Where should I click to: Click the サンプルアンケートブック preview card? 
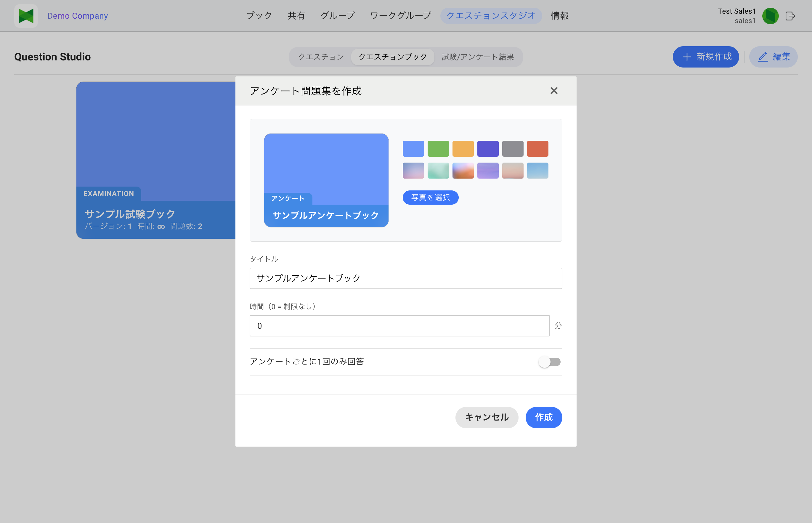click(x=326, y=180)
